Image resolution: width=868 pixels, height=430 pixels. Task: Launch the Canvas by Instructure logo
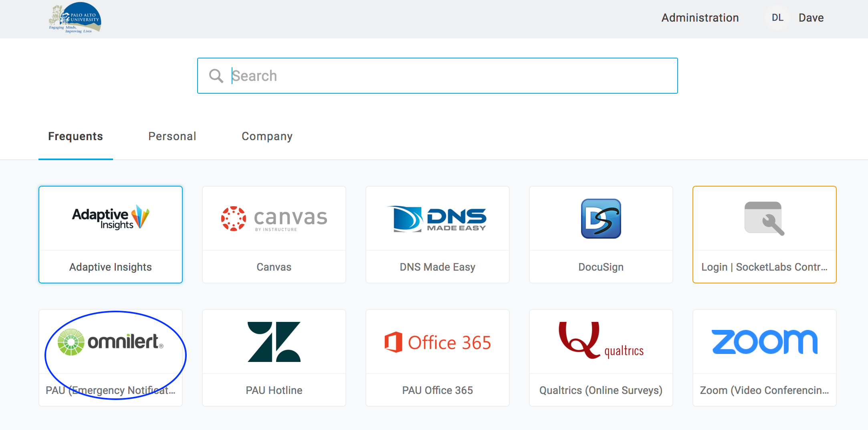tap(274, 219)
